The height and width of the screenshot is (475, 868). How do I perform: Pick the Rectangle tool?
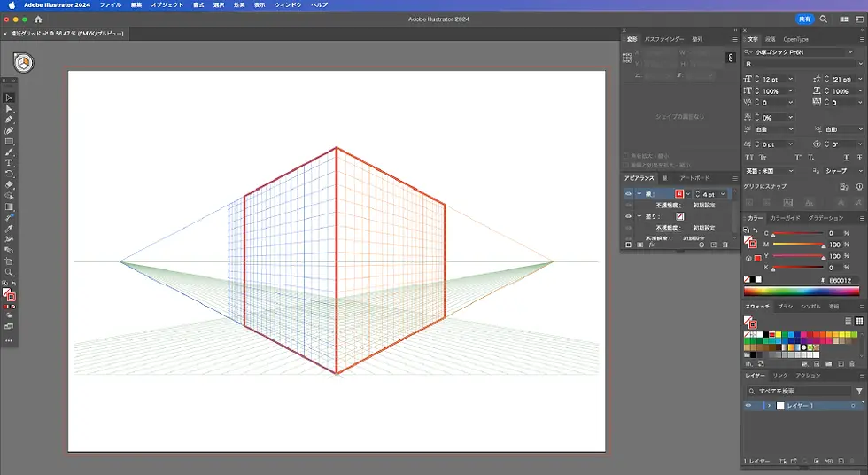pos(9,142)
